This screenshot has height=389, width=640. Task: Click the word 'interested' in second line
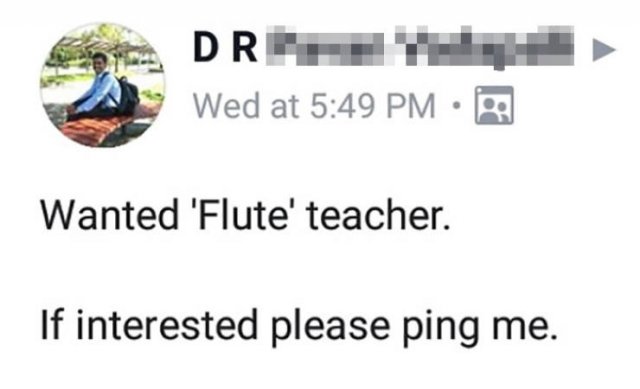(x=167, y=325)
